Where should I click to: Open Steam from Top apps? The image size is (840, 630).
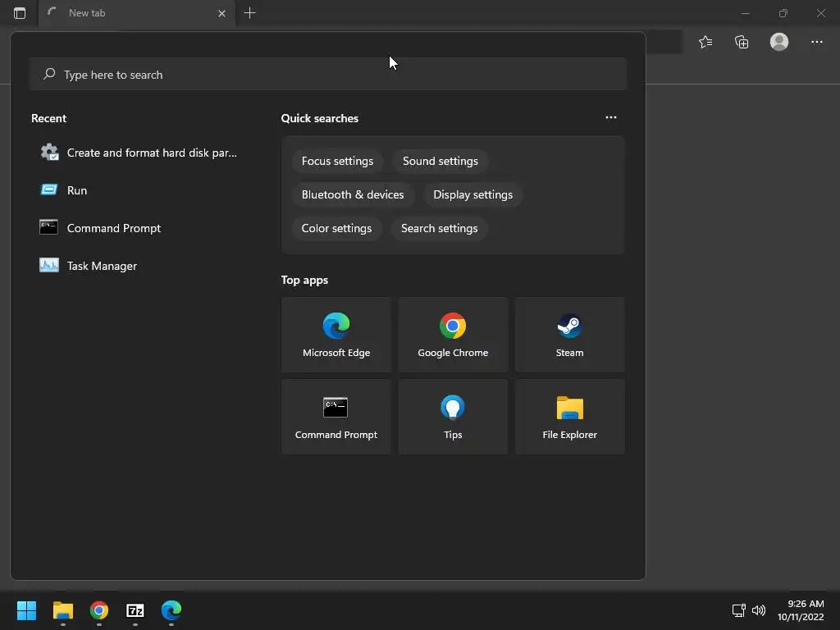pos(569,335)
